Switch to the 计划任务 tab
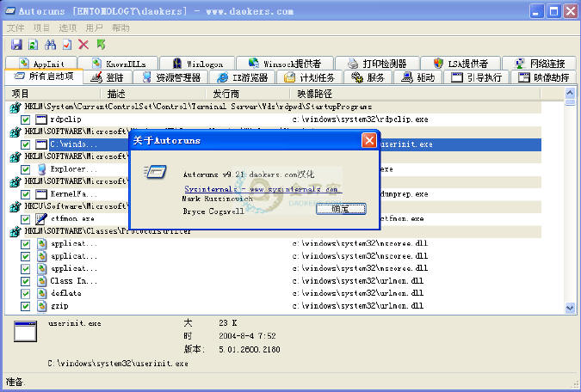 coord(309,77)
